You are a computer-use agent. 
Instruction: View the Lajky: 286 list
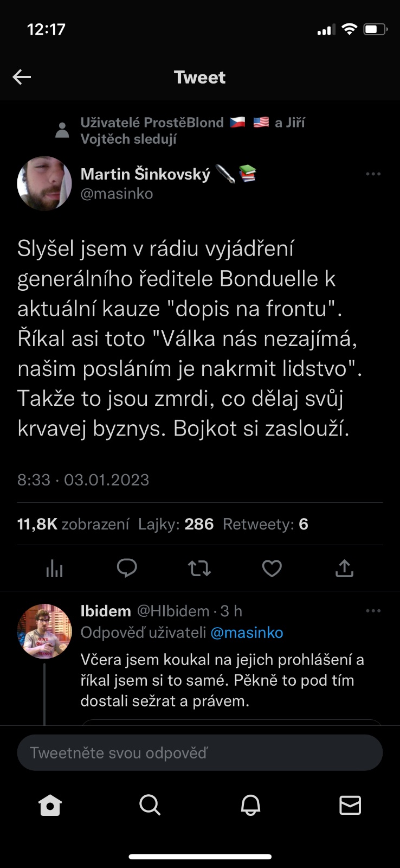[x=176, y=524]
